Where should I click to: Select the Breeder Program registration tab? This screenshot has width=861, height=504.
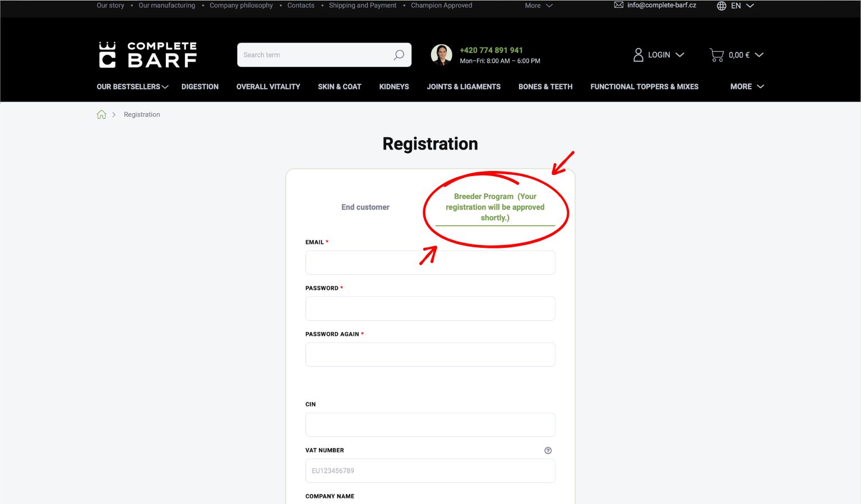(495, 207)
